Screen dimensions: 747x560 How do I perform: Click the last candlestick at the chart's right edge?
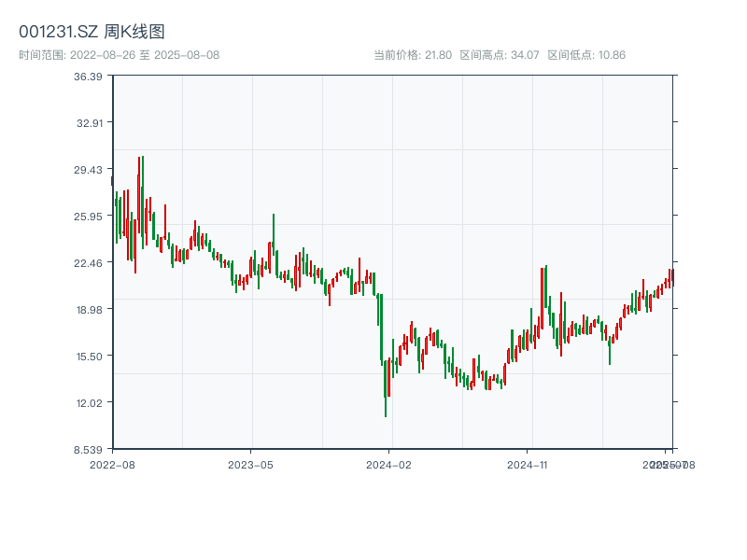(x=672, y=277)
